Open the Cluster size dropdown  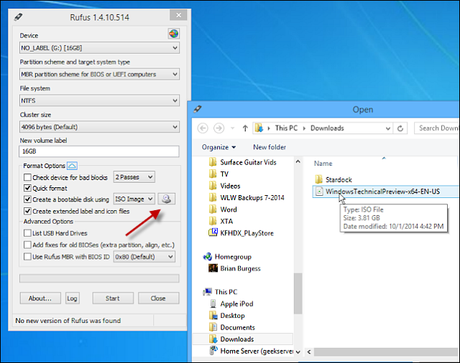[99, 127]
